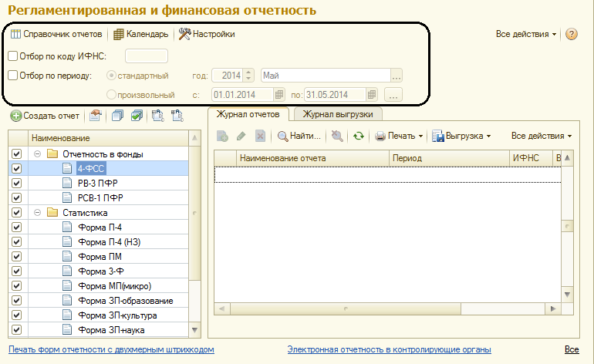Click document icon of РВ-3 ПФР row
Screen dimensions: 594x364
pos(67,183)
